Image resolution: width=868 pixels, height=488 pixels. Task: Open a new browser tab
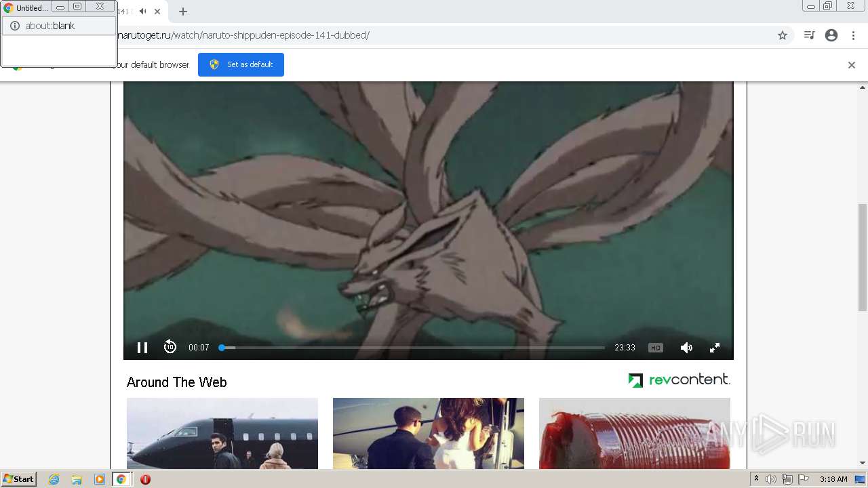pos(183,12)
